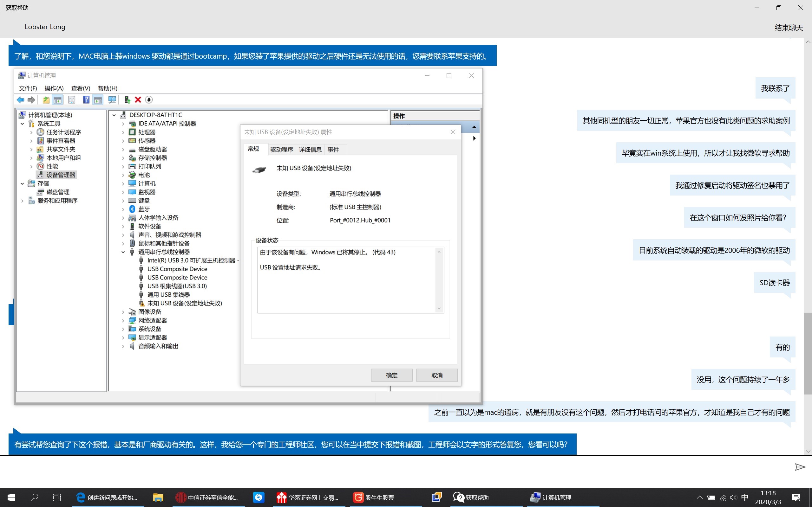This screenshot has width=812, height=507.
Task: Collapse the 通用串行总线控制器 tree node
Action: [x=123, y=252]
